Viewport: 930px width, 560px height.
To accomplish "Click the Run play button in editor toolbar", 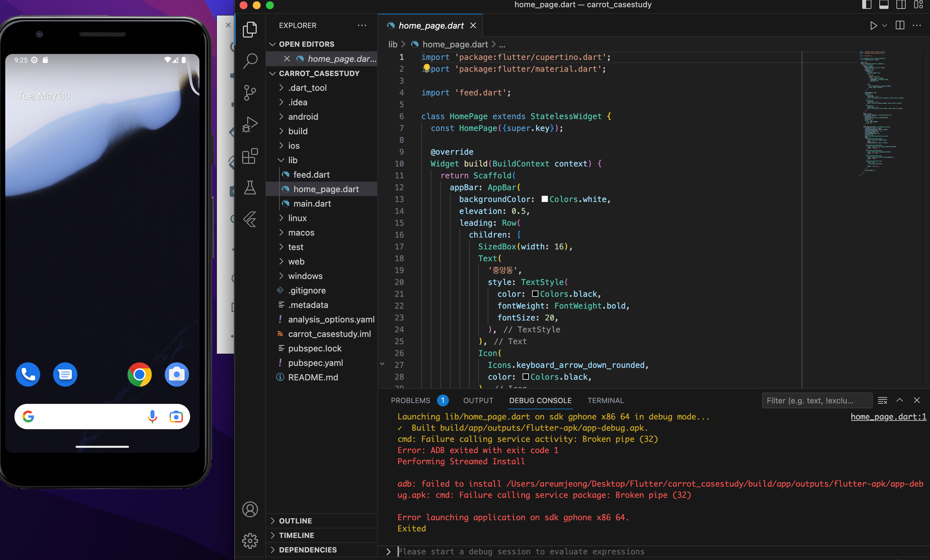I will tap(873, 26).
